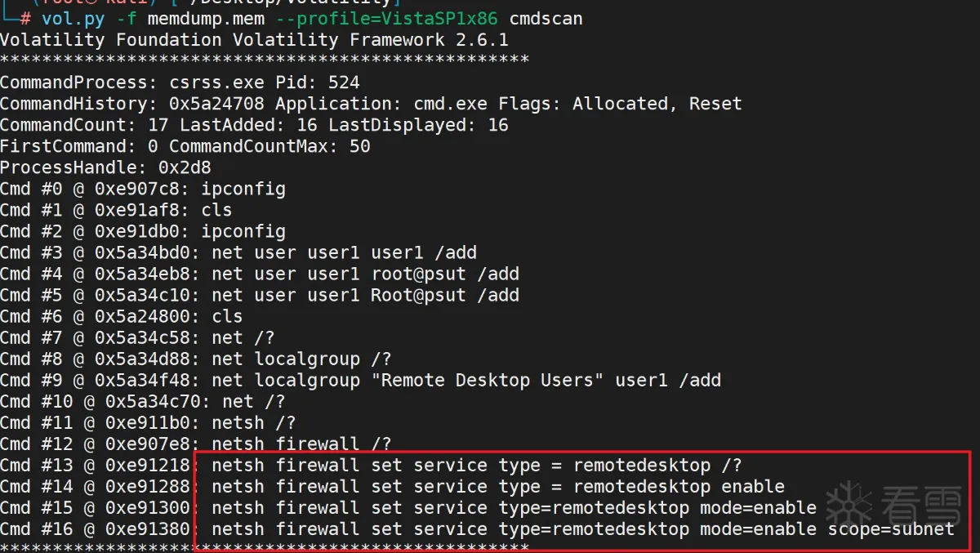This screenshot has height=553, width=980.
Task: Click the scope=subnet text in Cmd #16
Action: point(891,528)
